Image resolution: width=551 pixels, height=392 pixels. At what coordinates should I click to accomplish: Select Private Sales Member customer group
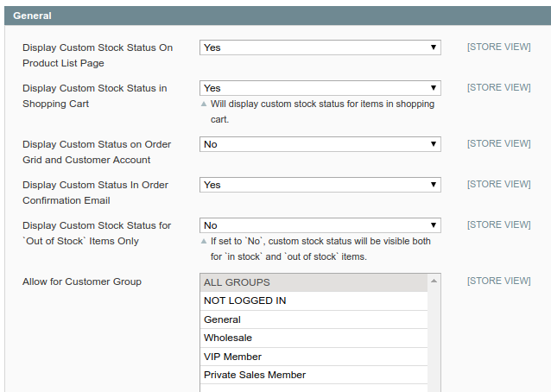pyautogui.click(x=313, y=375)
